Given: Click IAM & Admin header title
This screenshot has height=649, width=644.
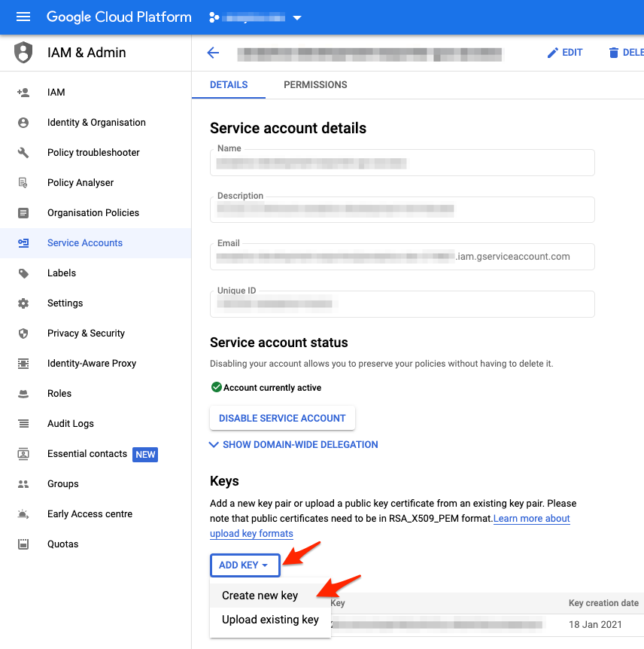Looking at the screenshot, I should coord(87,53).
